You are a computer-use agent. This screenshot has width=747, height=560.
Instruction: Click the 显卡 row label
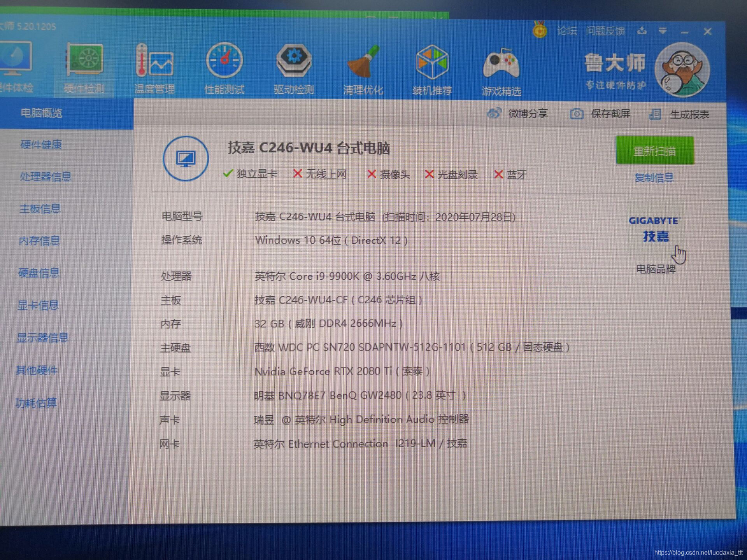tap(170, 372)
